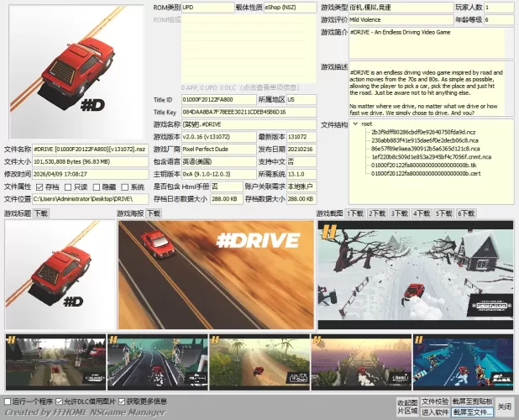
Task: Click the 游戏简介 text box
Action: click(x=432, y=44)
